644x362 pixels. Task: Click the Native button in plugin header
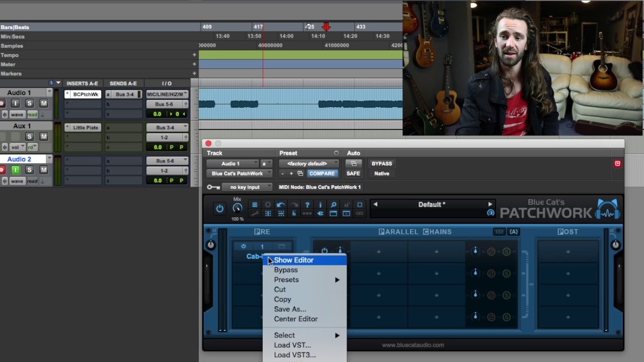[381, 173]
